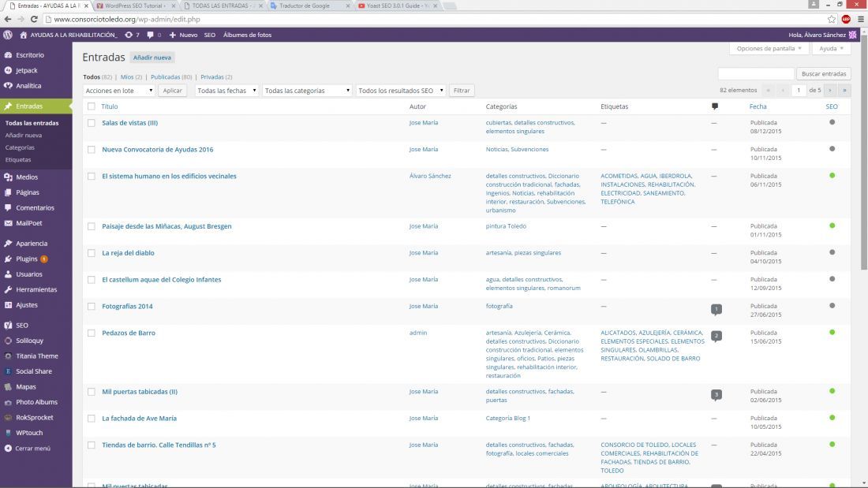Collapse menu with Cerrar menú icon
Image resolution: width=868 pixels, height=488 pixels.
tap(8, 449)
